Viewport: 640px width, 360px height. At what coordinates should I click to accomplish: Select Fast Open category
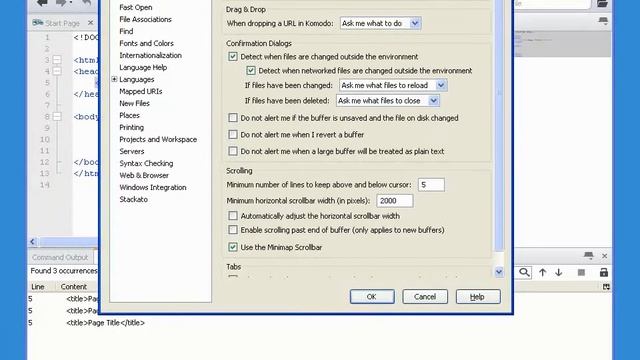(136, 7)
